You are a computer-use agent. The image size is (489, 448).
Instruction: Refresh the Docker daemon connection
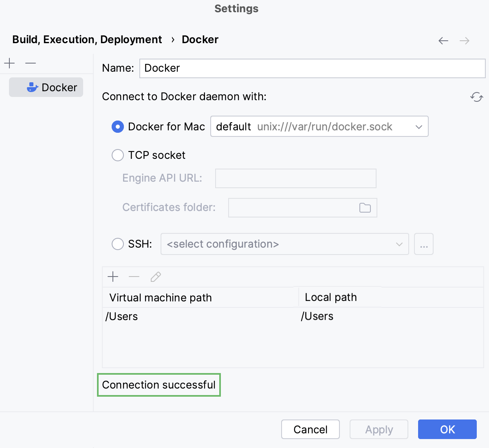pos(477,97)
